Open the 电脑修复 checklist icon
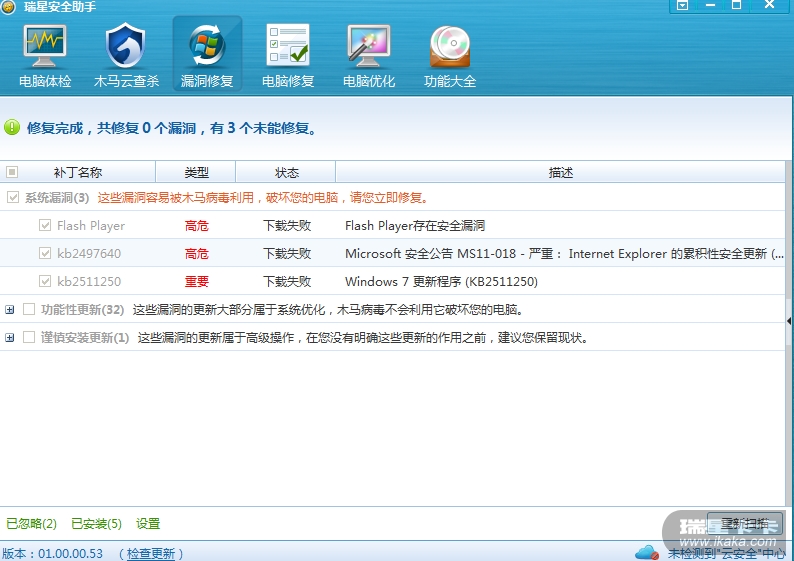 click(288, 54)
